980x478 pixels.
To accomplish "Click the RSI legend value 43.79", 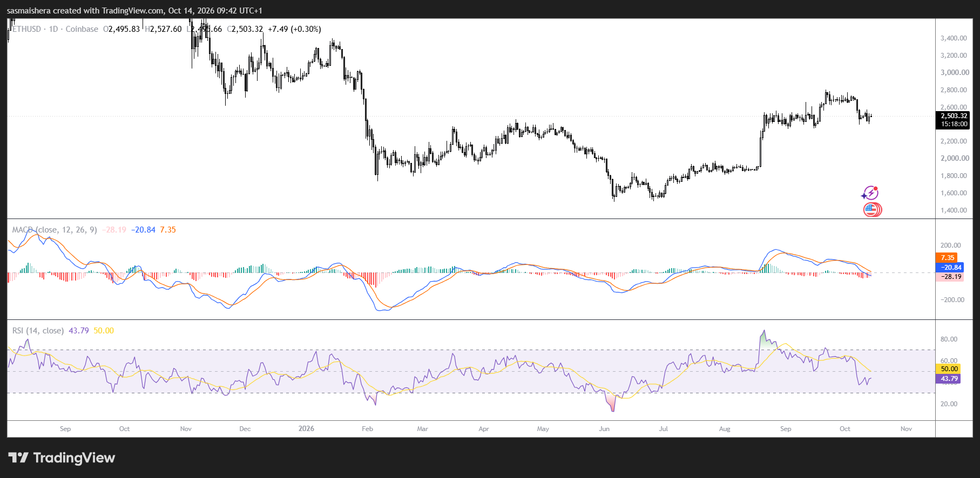I will click(x=79, y=331).
